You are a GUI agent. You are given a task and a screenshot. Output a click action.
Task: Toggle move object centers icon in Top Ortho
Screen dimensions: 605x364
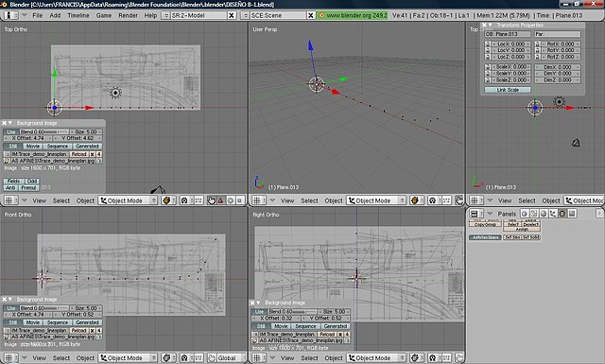[198, 200]
